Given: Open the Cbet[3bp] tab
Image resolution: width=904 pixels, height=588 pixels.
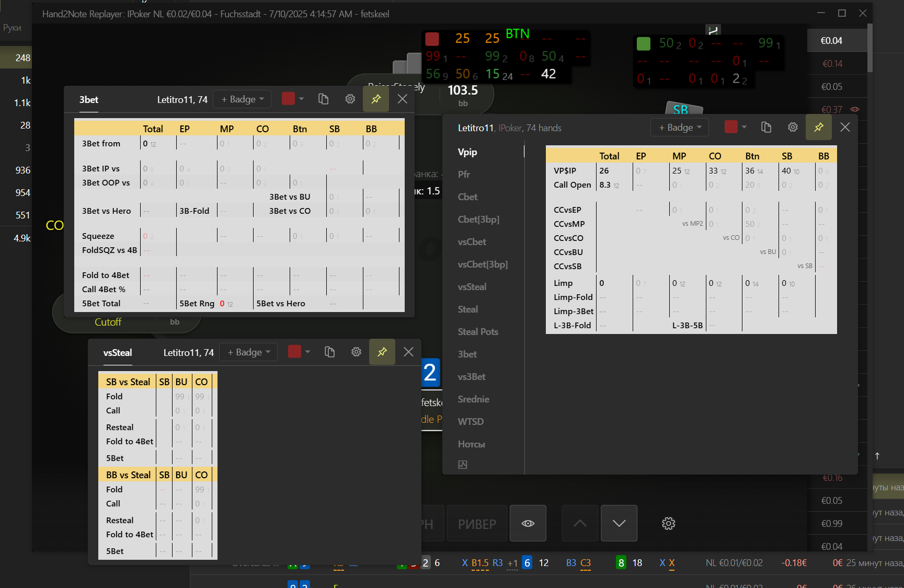Looking at the screenshot, I should [x=478, y=220].
